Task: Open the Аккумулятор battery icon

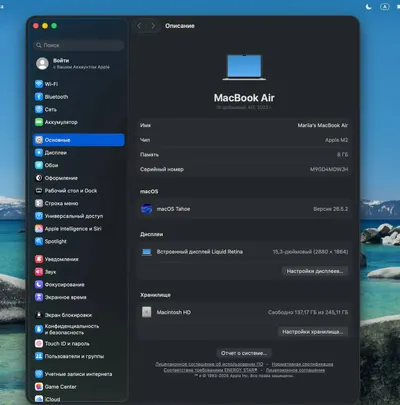Action: tap(39, 122)
